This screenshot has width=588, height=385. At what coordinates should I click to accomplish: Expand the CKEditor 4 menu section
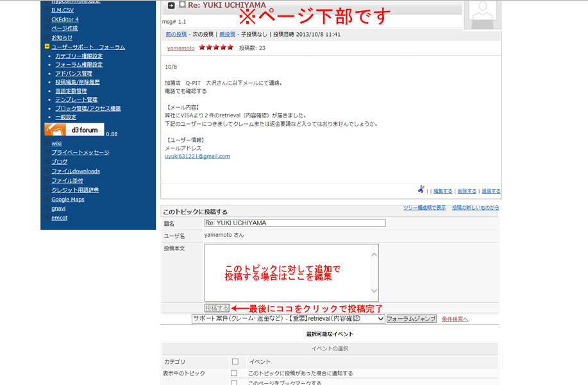(47, 19)
